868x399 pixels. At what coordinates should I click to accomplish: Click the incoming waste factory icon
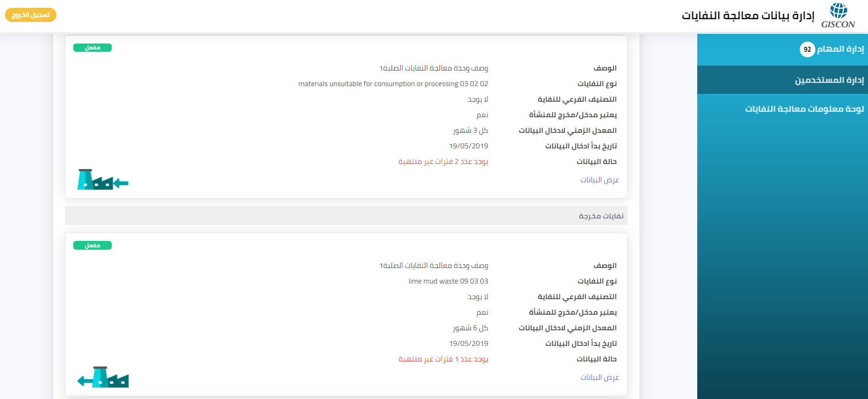(103, 180)
